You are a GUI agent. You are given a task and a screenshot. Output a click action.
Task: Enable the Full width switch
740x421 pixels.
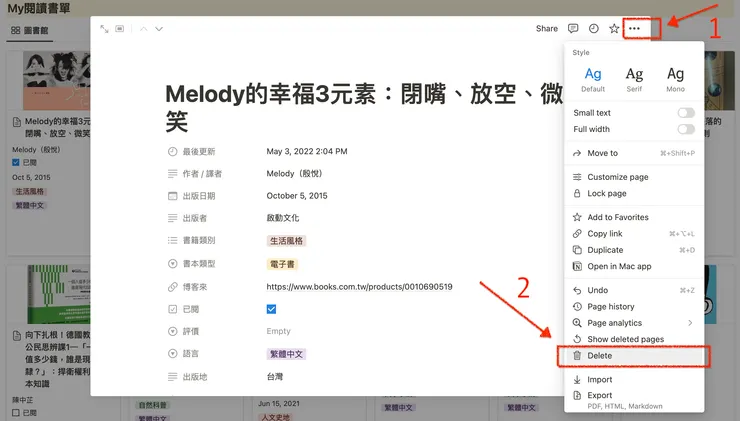(686, 129)
